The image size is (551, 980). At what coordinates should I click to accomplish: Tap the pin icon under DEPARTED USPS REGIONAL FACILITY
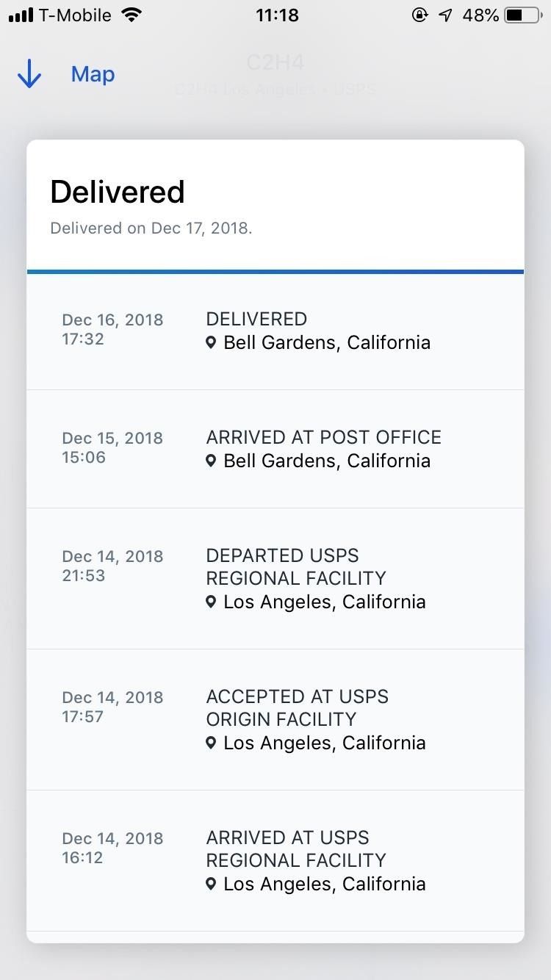211,602
